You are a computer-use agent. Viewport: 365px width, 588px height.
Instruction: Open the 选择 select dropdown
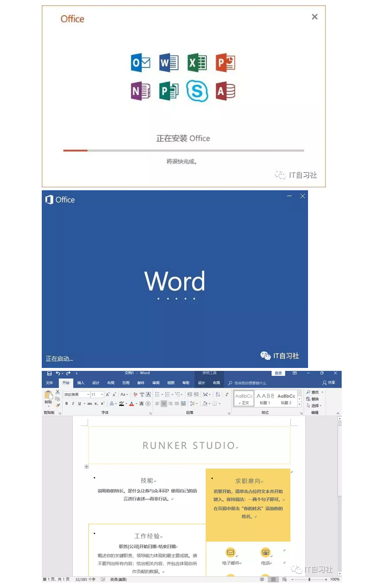(314, 405)
